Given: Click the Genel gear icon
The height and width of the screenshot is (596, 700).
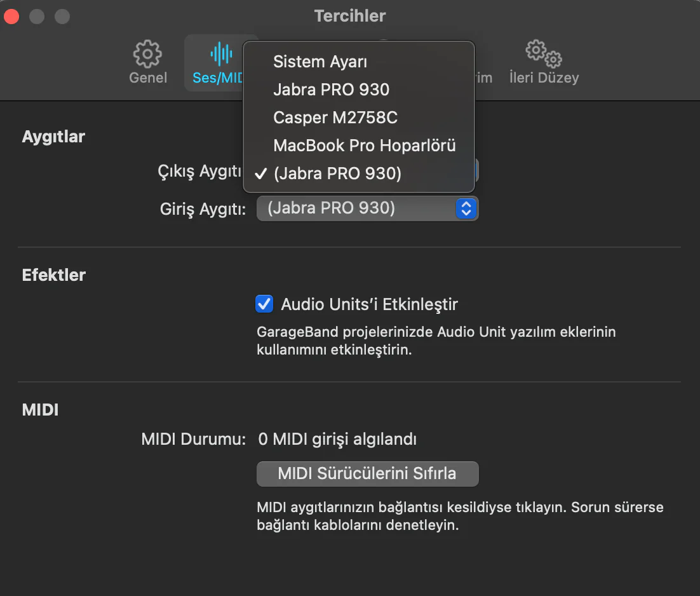Looking at the screenshot, I should [x=147, y=55].
